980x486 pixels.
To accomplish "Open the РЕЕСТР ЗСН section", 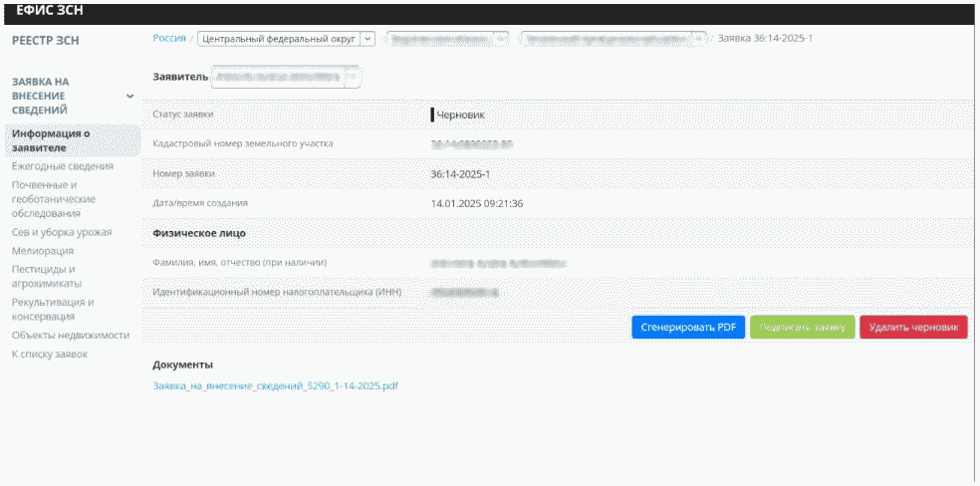I will (45, 41).
